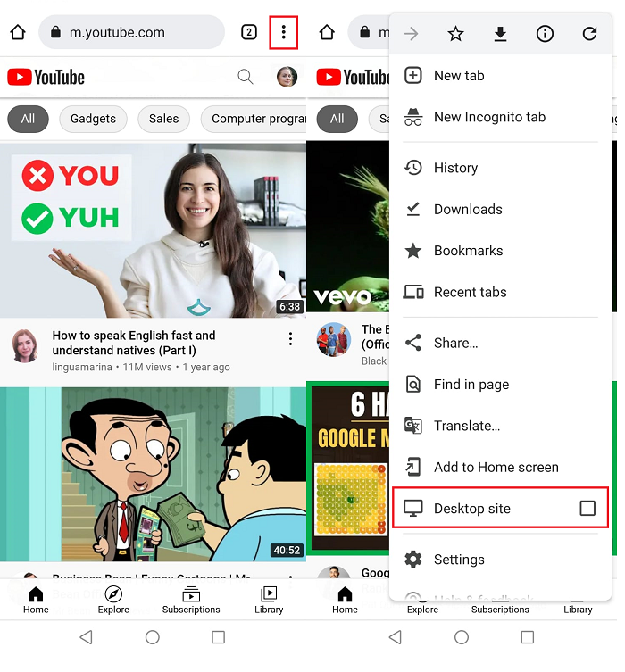Tap the home icon in the left browser toolbar
Screen dimensions: 625x672
pyautogui.click(x=18, y=32)
